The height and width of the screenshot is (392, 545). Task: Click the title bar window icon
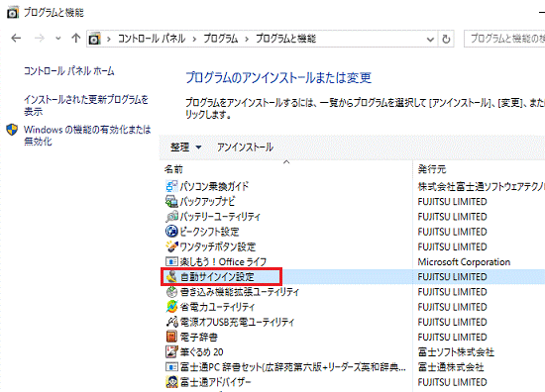13,13
